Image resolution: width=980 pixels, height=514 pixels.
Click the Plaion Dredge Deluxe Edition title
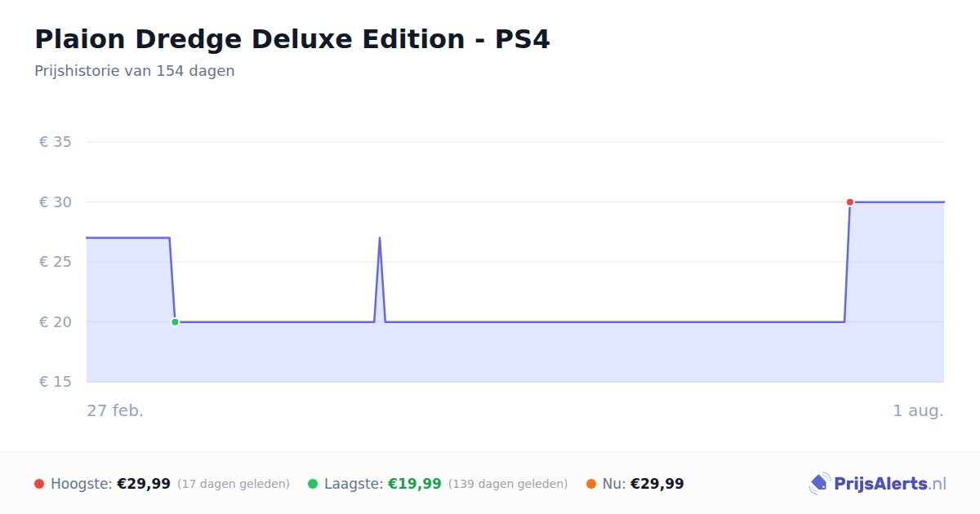(x=292, y=39)
